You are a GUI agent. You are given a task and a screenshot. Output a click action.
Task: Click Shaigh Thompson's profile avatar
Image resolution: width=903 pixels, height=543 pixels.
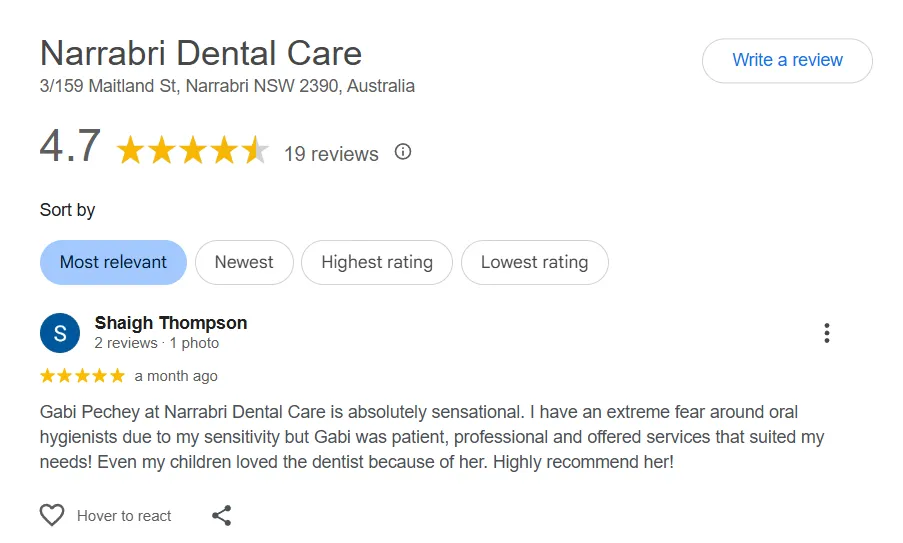[60, 333]
